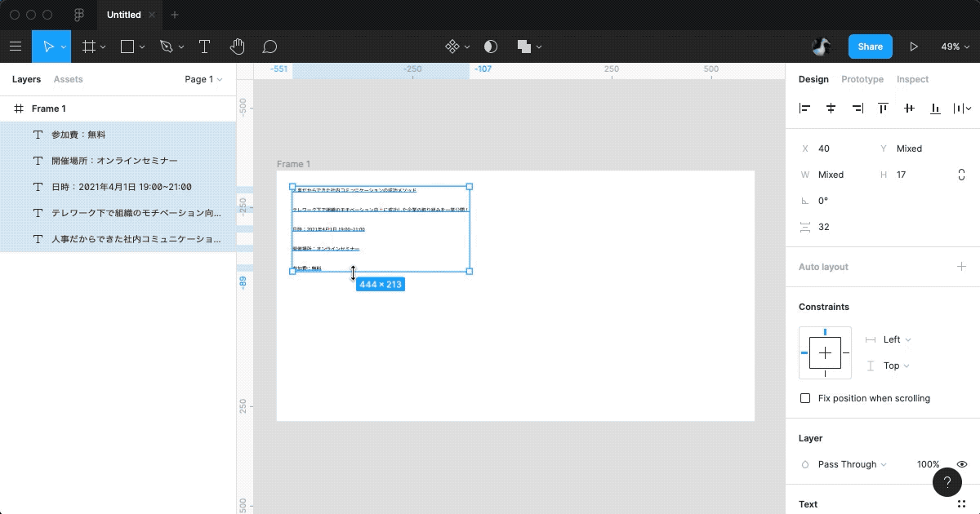Click the blue Share button

[870, 47]
